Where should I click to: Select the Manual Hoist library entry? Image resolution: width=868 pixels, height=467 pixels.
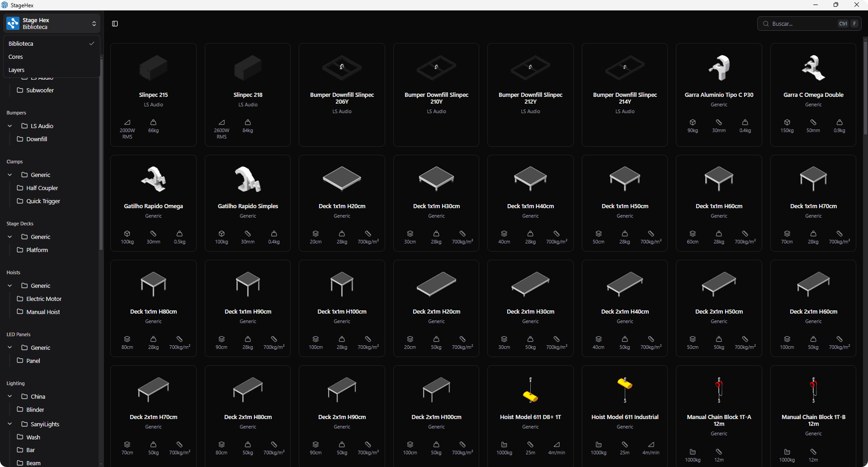(x=42, y=312)
